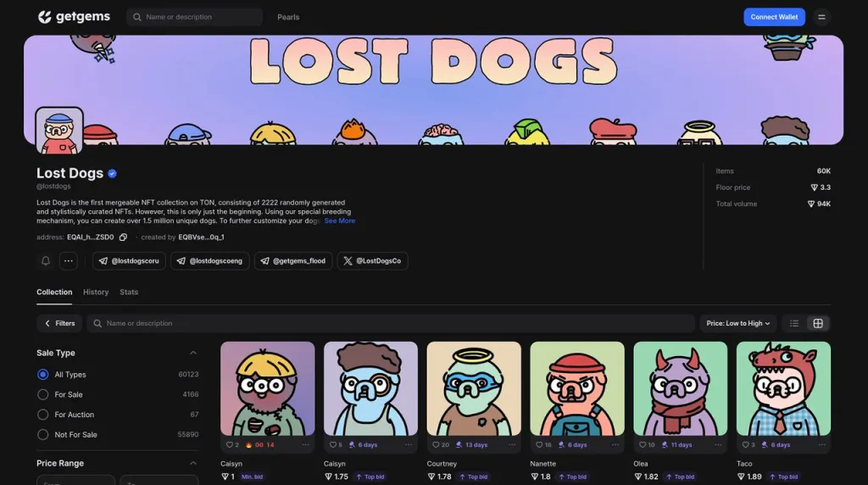This screenshot has height=485, width=868.
Task: Like the Caisyn card with 5 likes
Action: point(332,444)
